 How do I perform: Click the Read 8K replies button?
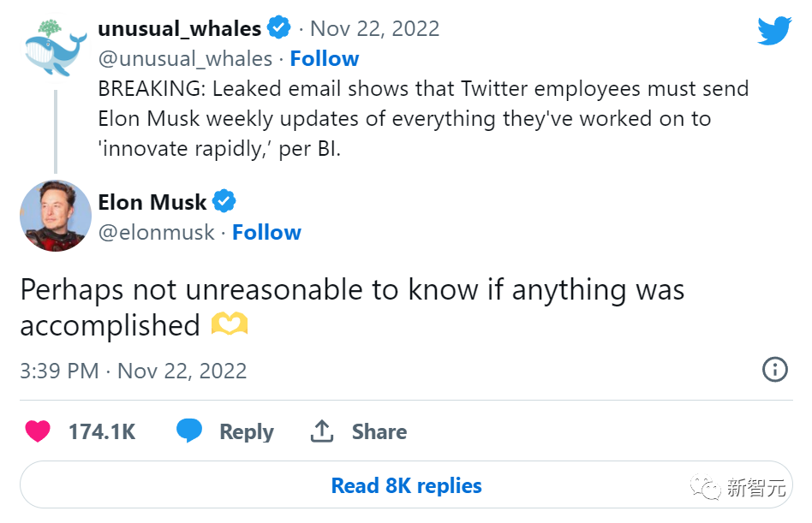(x=406, y=485)
